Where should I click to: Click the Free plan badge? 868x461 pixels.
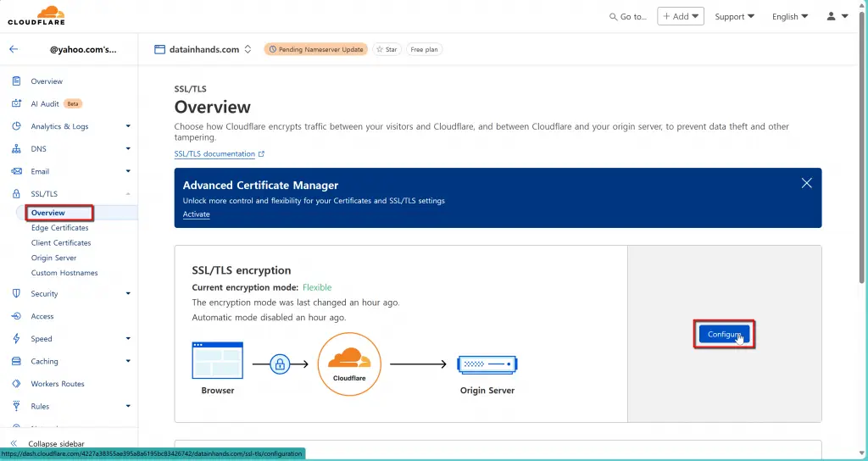(425, 49)
